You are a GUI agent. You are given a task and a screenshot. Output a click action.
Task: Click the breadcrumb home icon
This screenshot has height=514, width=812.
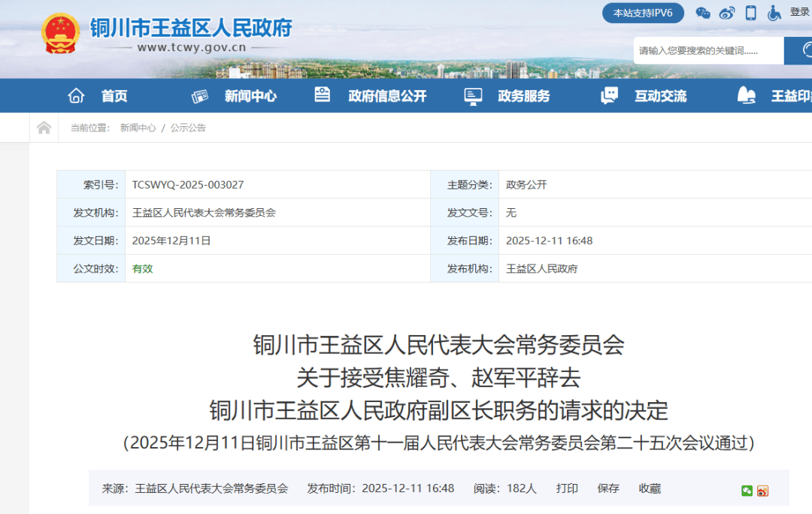pos(44,127)
